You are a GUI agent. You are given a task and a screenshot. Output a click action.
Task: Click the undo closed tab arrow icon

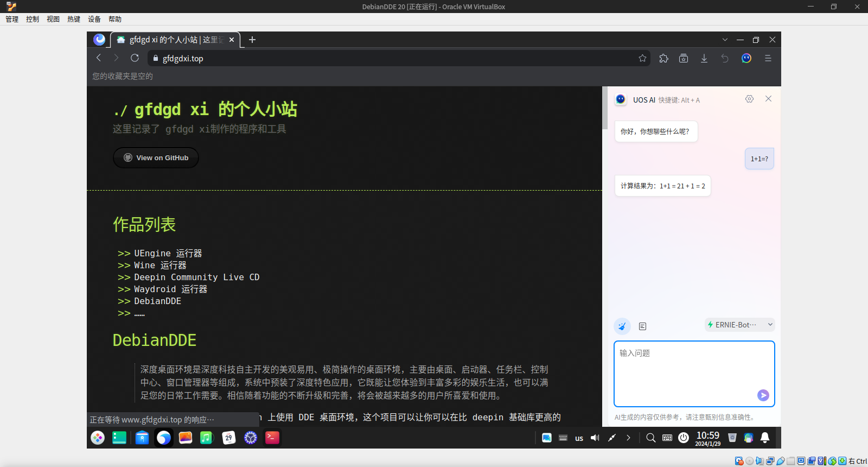click(x=725, y=58)
